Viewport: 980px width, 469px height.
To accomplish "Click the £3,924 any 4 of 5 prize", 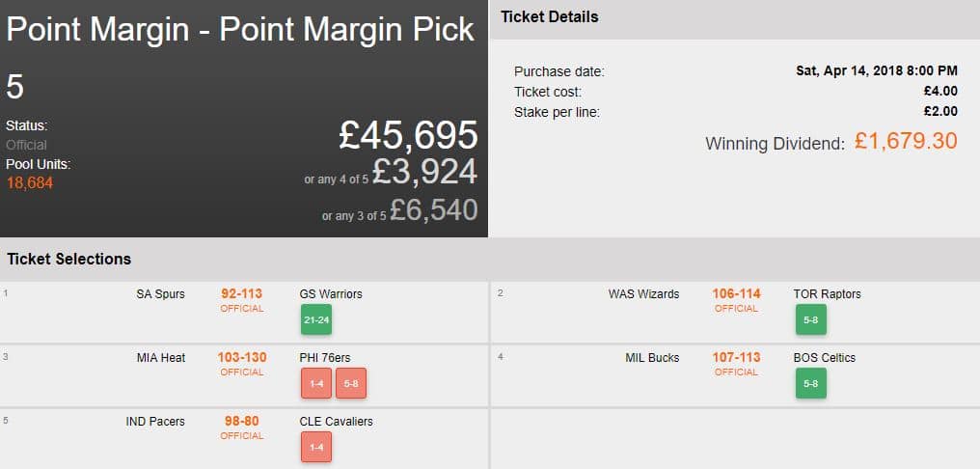I will coord(423,172).
